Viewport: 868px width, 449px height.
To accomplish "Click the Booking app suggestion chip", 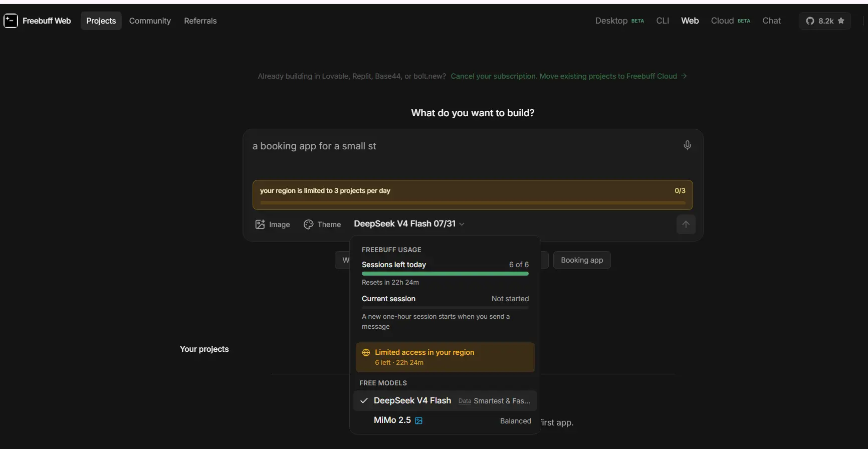I will click(x=582, y=260).
